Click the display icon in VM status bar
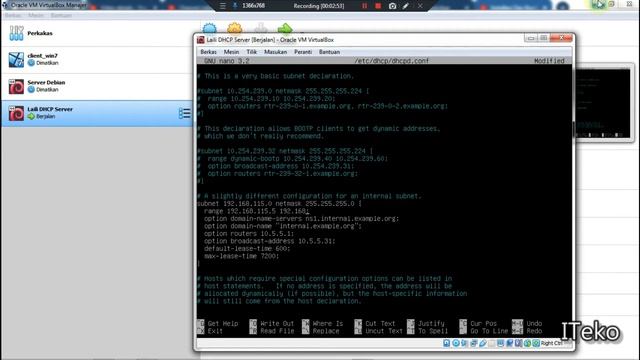Image resolution: width=640 pixels, height=360 pixels. pos(500,343)
